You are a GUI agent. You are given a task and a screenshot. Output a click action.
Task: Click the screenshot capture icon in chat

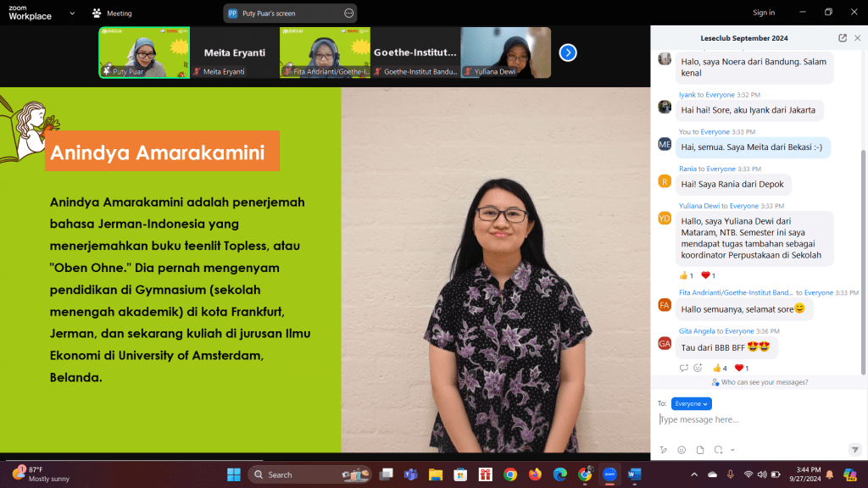718,450
